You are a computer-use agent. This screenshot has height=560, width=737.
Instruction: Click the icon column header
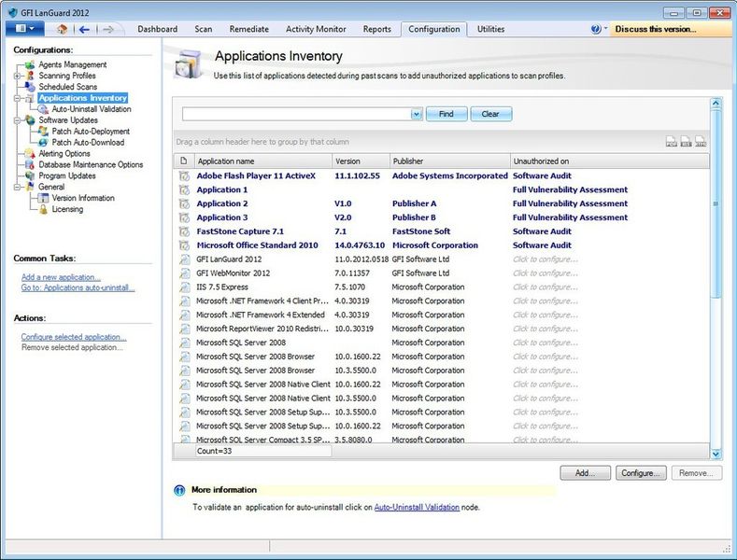coord(184,161)
